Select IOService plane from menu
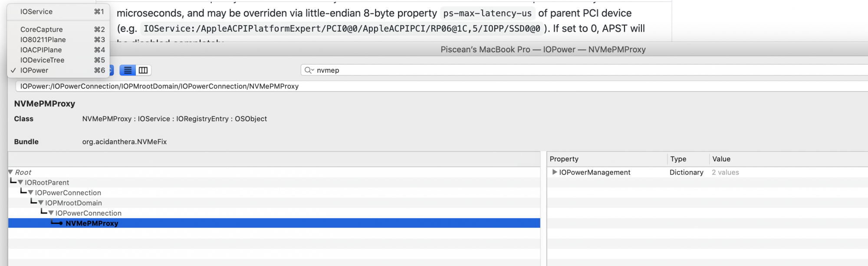The image size is (868, 266). coord(36,12)
